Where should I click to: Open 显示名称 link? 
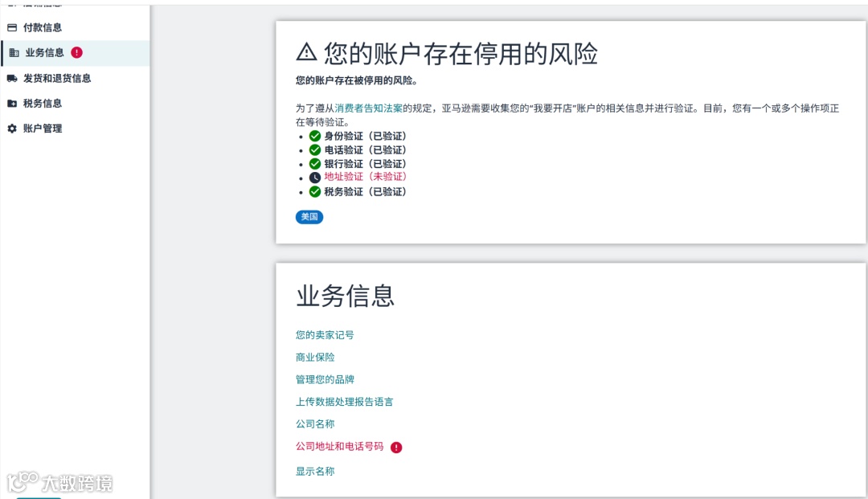[x=315, y=472]
